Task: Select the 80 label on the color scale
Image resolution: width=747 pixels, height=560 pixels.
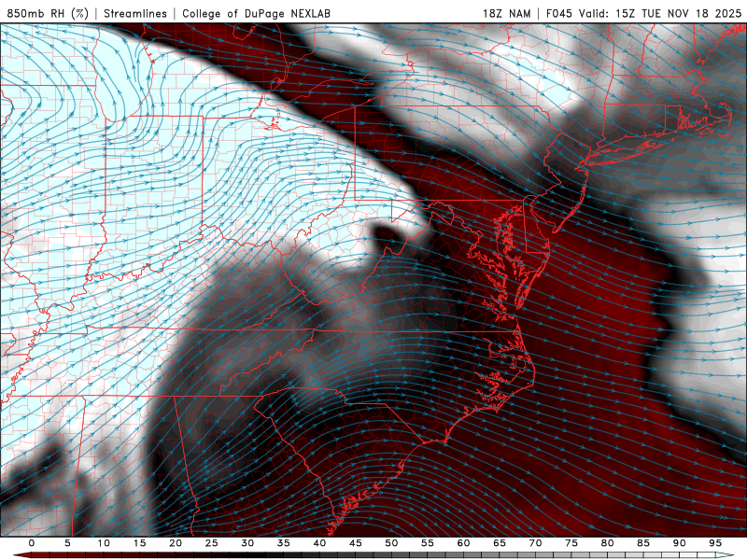Action: 608,543
